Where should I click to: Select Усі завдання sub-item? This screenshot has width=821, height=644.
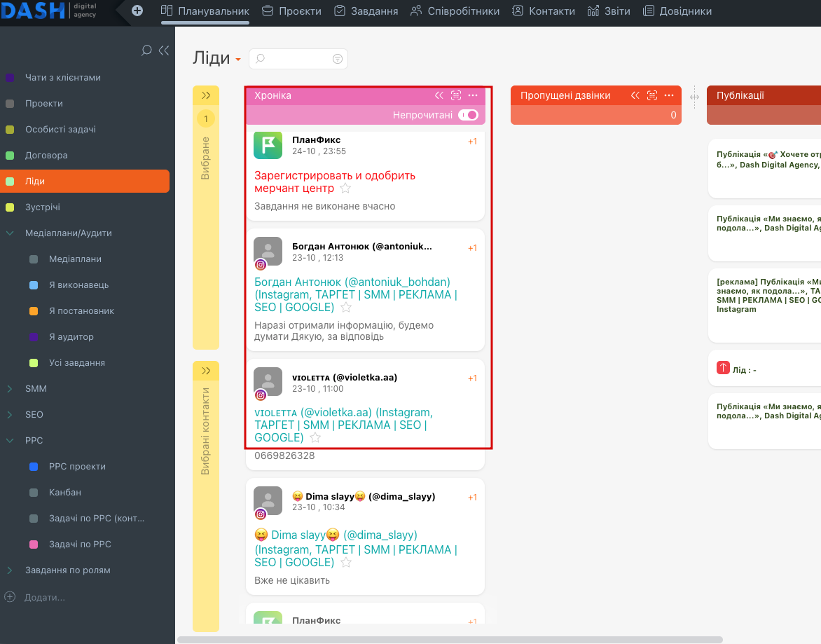click(77, 363)
